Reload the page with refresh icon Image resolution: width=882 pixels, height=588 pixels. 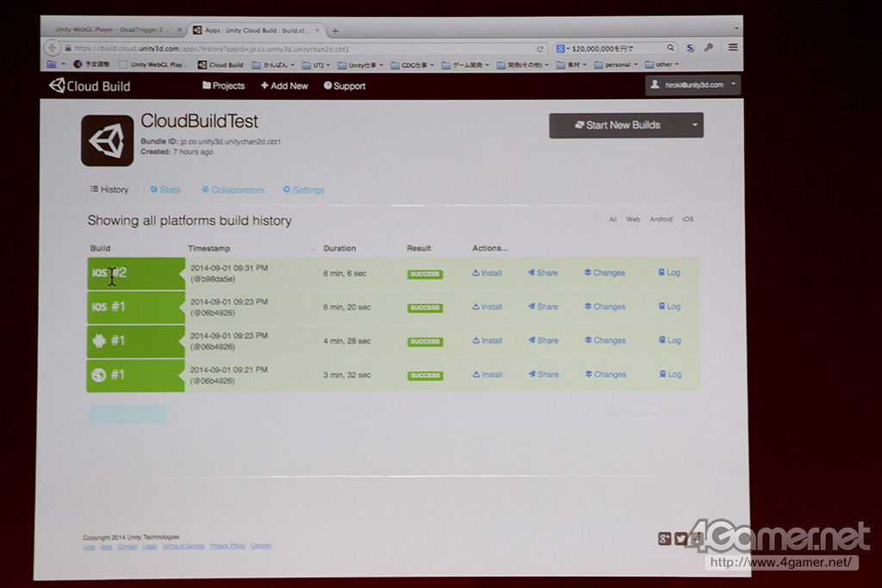click(539, 49)
